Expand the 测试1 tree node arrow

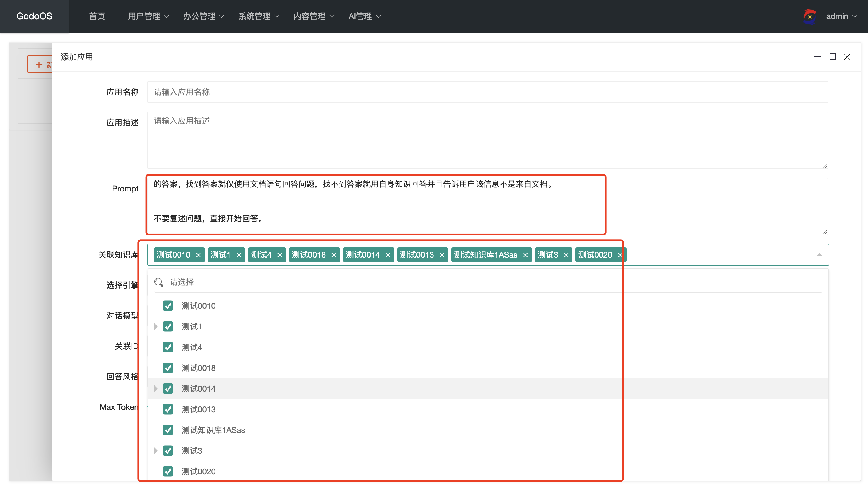[x=156, y=327]
